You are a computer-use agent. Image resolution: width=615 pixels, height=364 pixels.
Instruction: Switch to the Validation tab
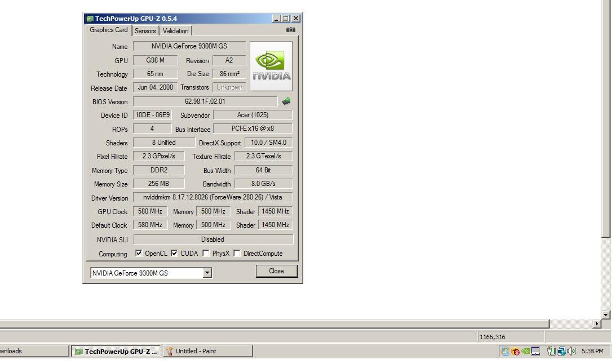tap(175, 30)
